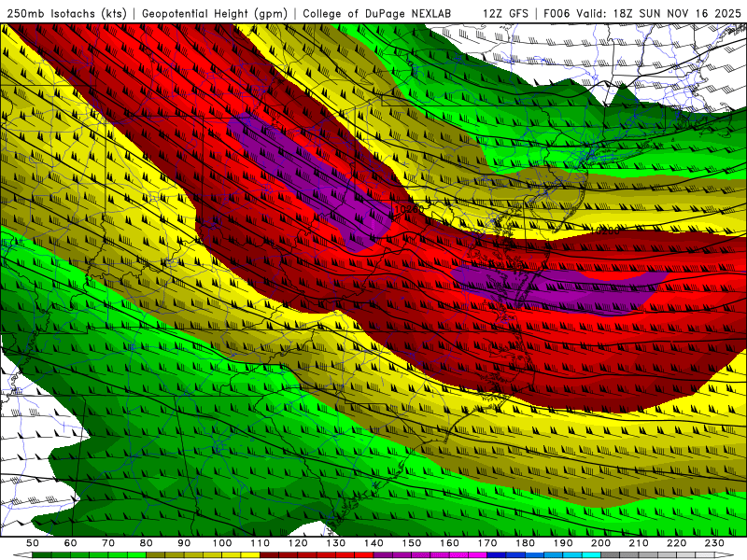Click the '120' value on the color scale

[298, 543]
